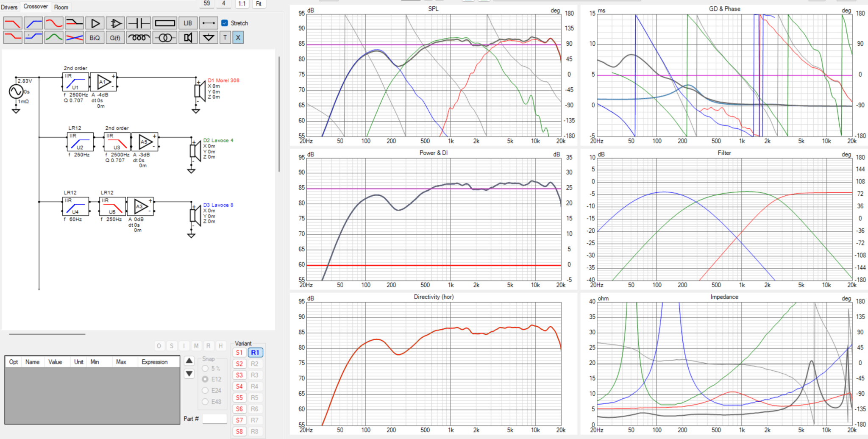Insert a G(f) transfer function block

point(115,37)
